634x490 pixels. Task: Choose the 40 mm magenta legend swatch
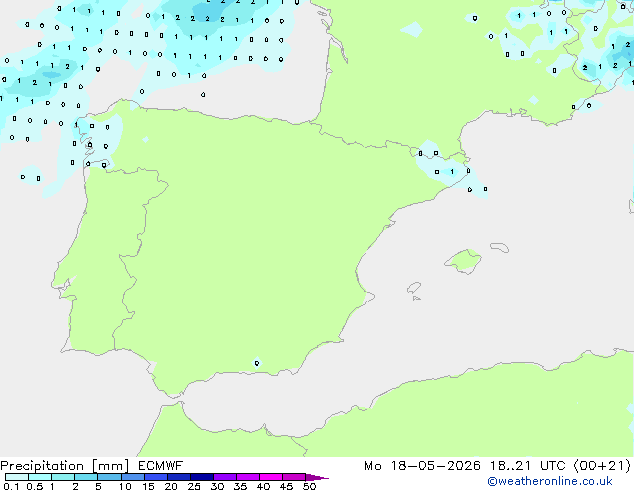coord(271,477)
